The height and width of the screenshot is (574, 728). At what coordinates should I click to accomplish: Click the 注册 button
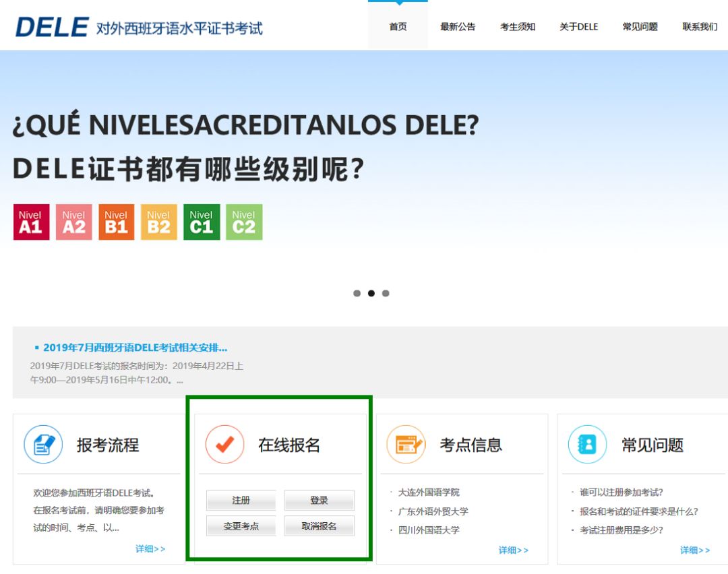pos(241,500)
